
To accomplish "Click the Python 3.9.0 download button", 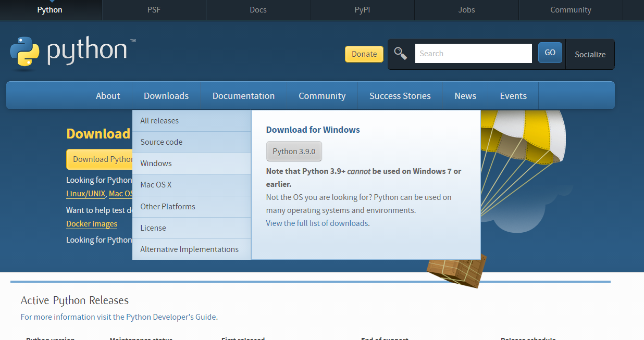I will [x=294, y=152].
